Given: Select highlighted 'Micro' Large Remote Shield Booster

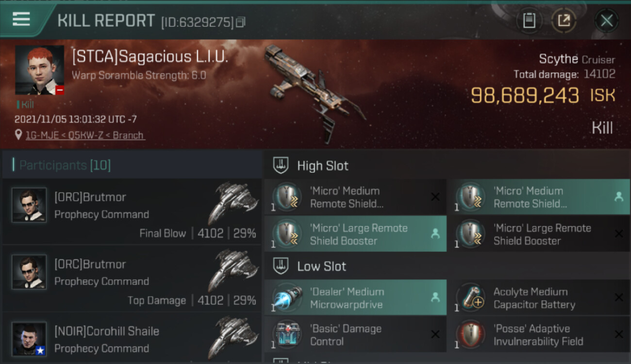Looking at the screenshot, I should click(355, 234).
